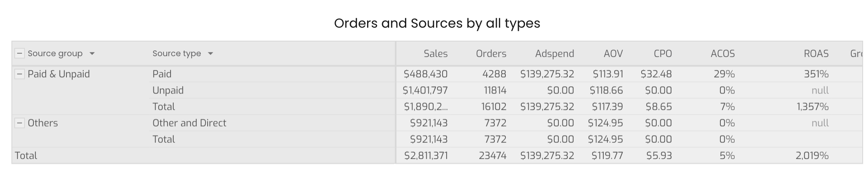Open the Source type dropdown arrow
The height and width of the screenshot is (179, 868).
click(x=210, y=54)
